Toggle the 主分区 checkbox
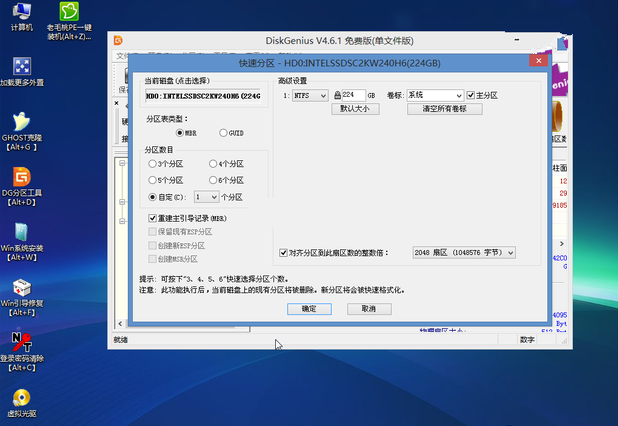 pos(471,95)
